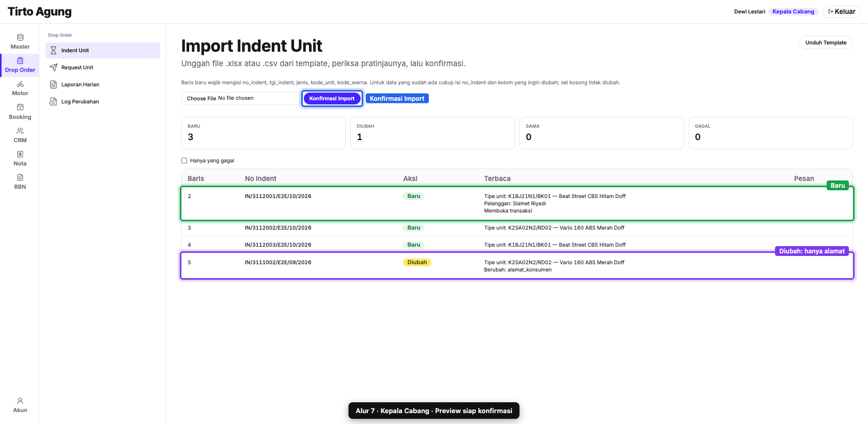Click the GAGAL summary card showing 0
The height and width of the screenshot is (424, 868).
point(770,133)
